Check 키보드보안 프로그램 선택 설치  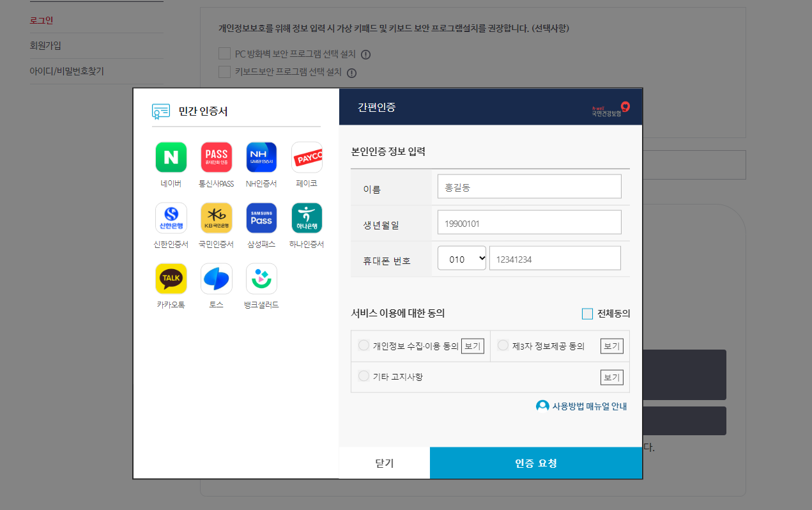coord(224,72)
